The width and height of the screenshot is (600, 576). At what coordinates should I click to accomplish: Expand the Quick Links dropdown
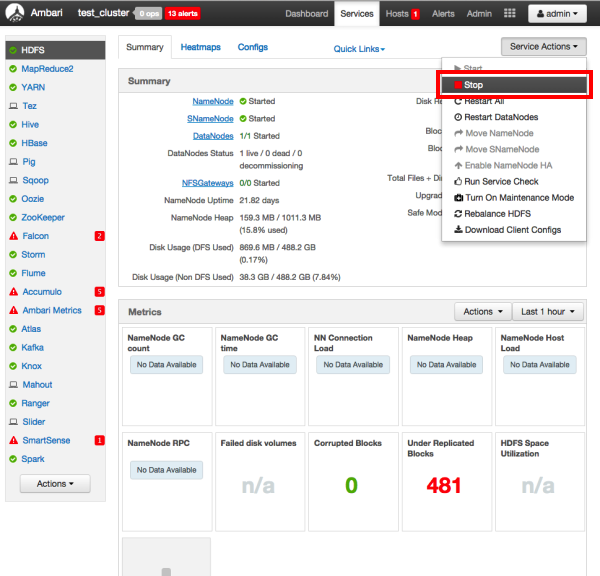[x=359, y=49]
